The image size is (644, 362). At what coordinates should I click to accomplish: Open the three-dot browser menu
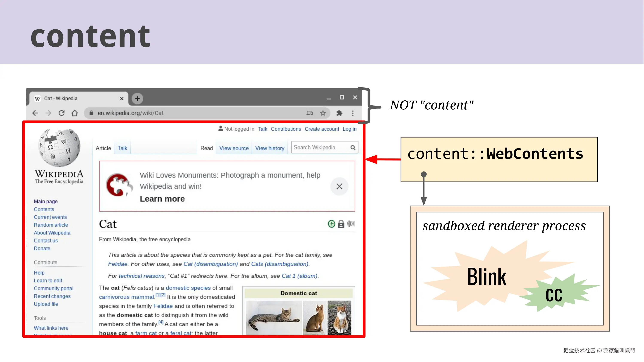click(x=353, y=113)
